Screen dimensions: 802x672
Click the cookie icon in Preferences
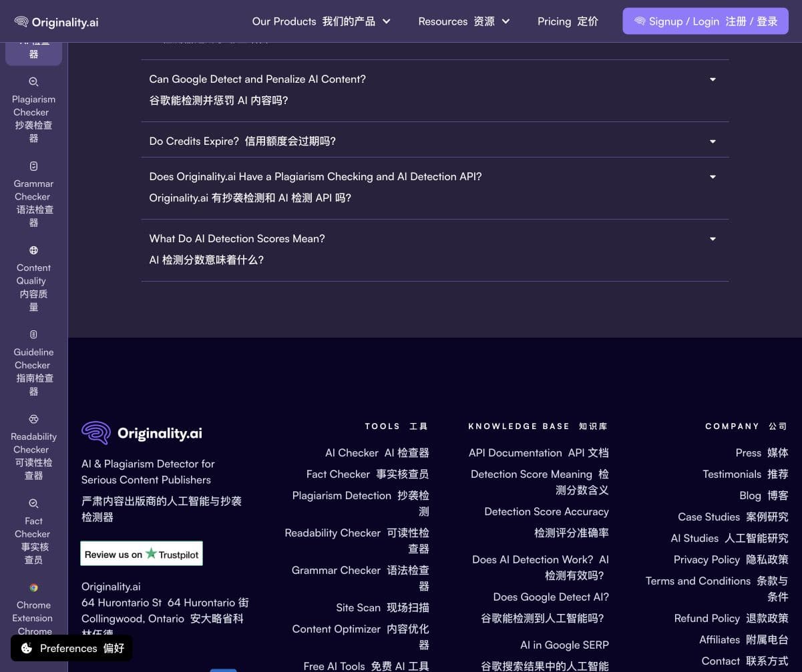27,648
